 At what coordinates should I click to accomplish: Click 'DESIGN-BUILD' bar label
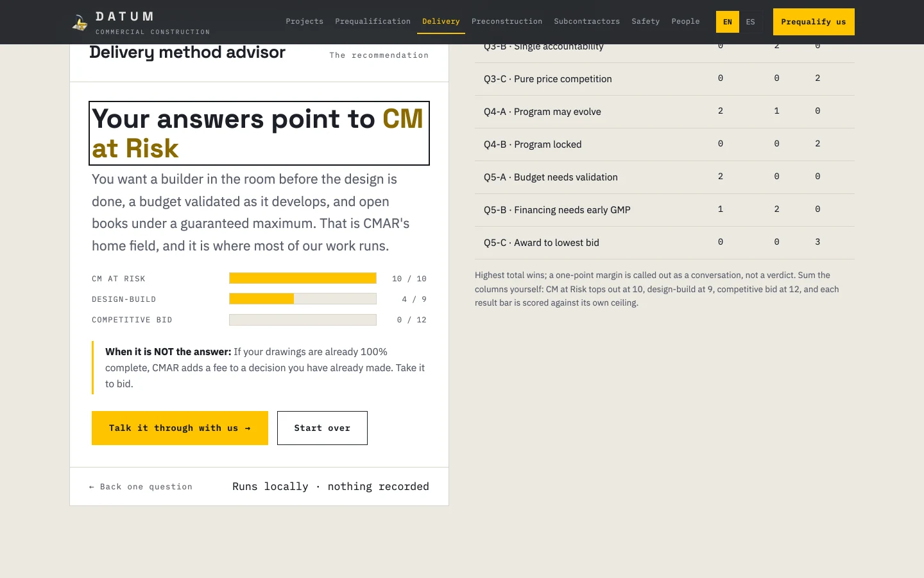(x=124, y=299)
